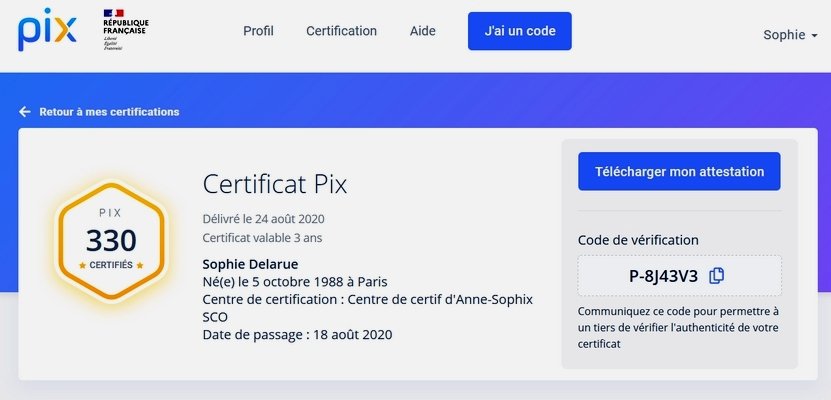Expand the Sophie user dropdown
The height and width of the screenshot is (400, 831).
[790, 35]
